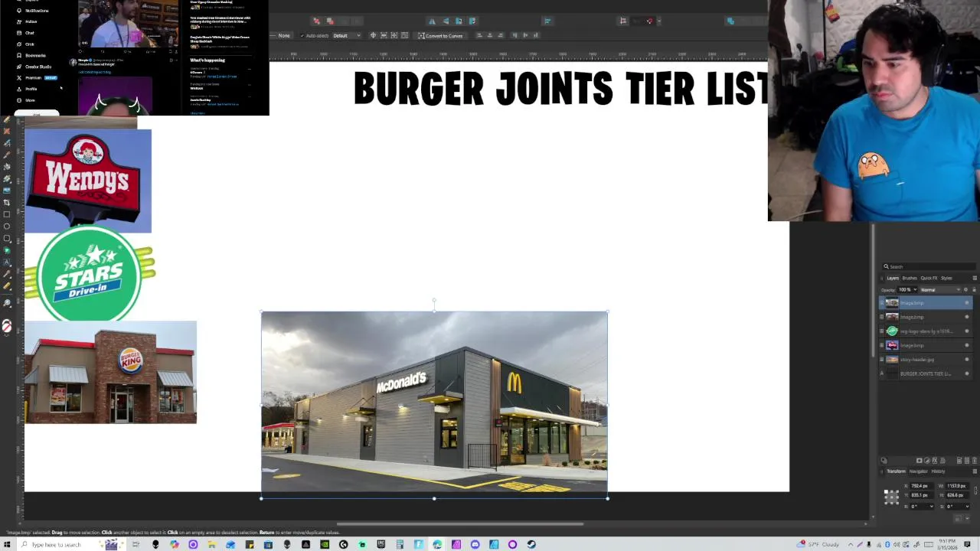Toggle the Auto-select checkbox
This screenshot has height=551, width=980.
[302, 35]
